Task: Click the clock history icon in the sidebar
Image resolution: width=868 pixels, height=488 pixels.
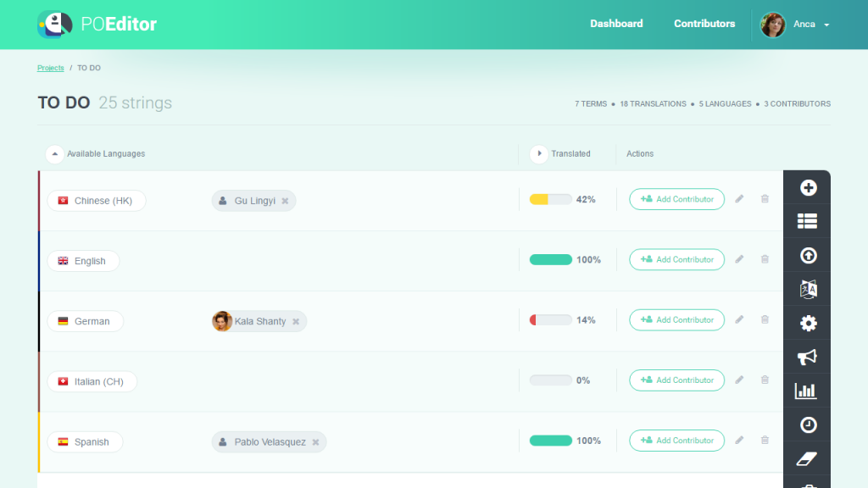Action: pyautogui.click(x=808, y=424)
